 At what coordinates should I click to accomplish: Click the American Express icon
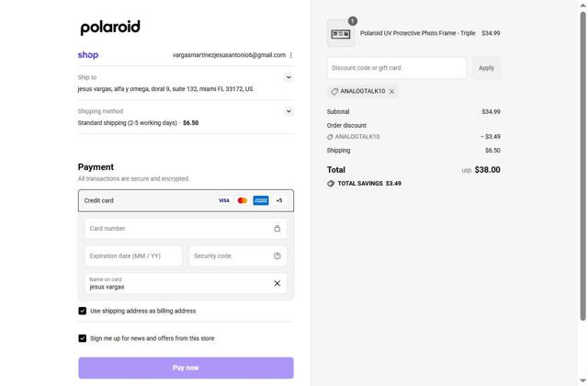[x=261, y=200]
